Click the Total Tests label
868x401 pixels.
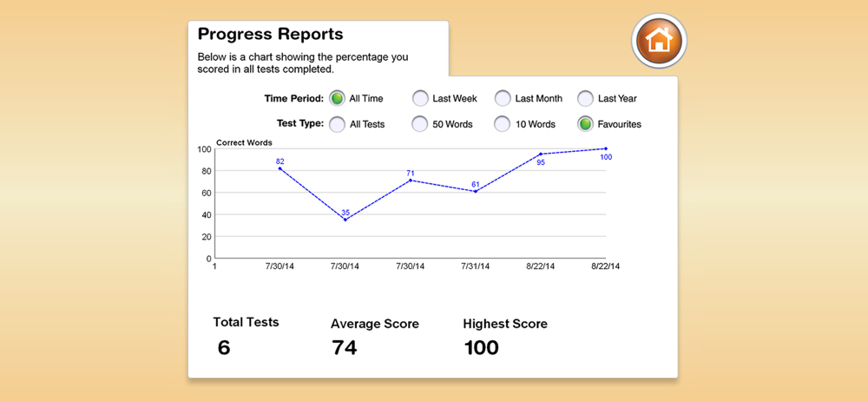coord(246,322)
